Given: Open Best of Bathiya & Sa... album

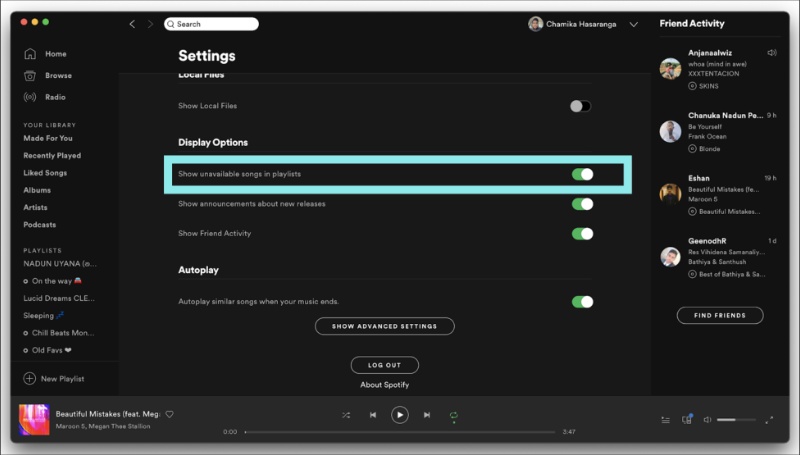Looking at the screenshot, I should click(x=732, y=274).
